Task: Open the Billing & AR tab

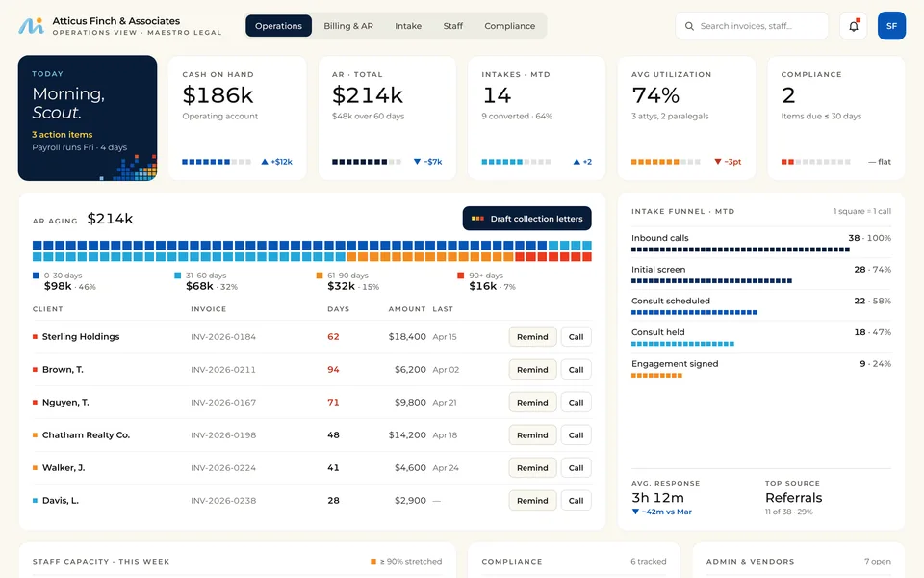Action: pyautogui.click(x=348, y=26)
